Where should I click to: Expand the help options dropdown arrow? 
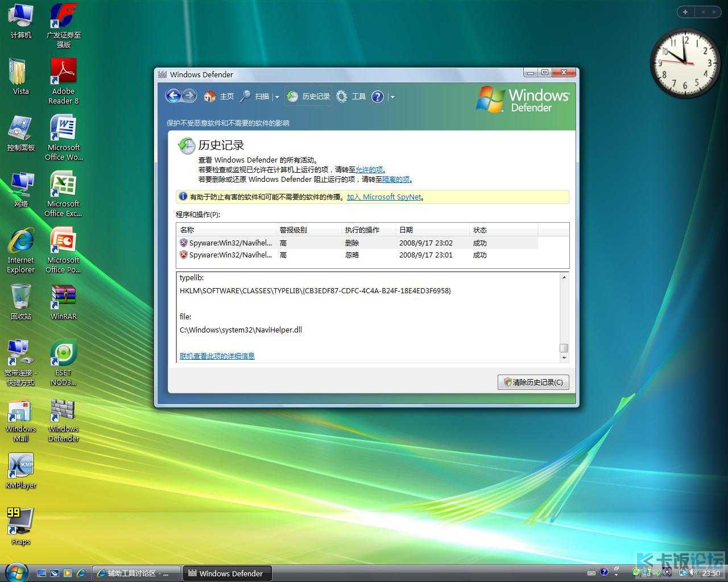tap(392, 97)
